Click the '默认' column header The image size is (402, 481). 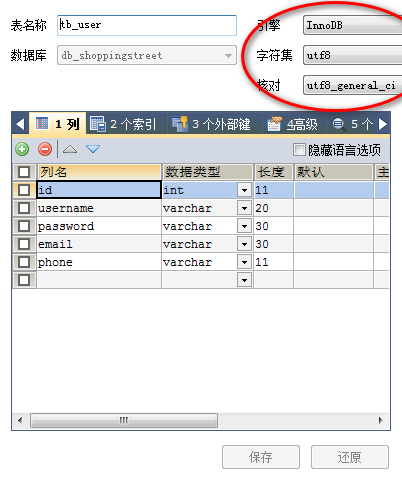(333, 172)
